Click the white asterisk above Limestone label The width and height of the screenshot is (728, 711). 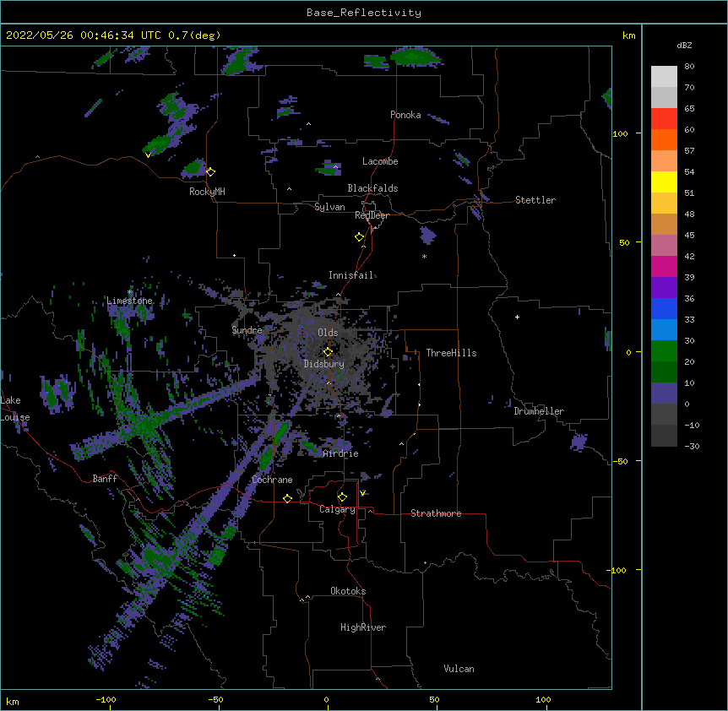(129, 292)
